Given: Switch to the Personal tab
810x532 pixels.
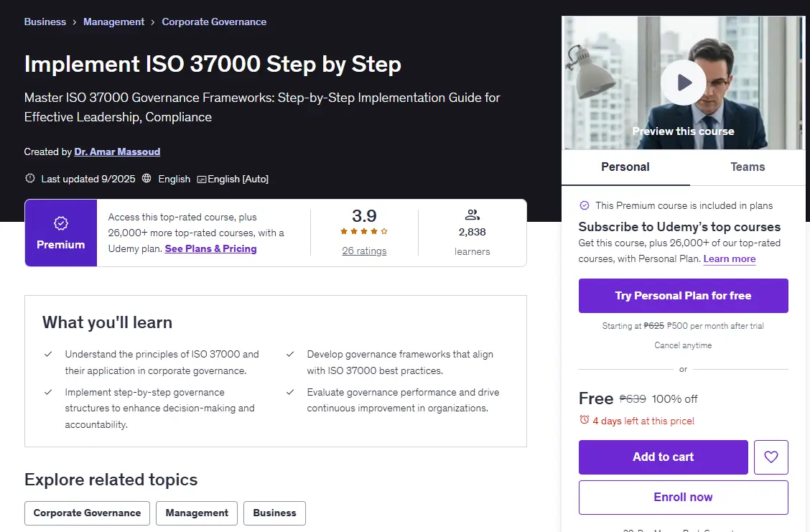Looking at the screenshot, I should 625,167.
